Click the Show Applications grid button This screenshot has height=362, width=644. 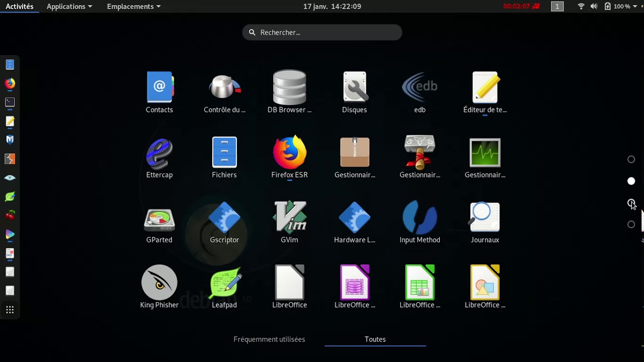[x=10, y=310]
